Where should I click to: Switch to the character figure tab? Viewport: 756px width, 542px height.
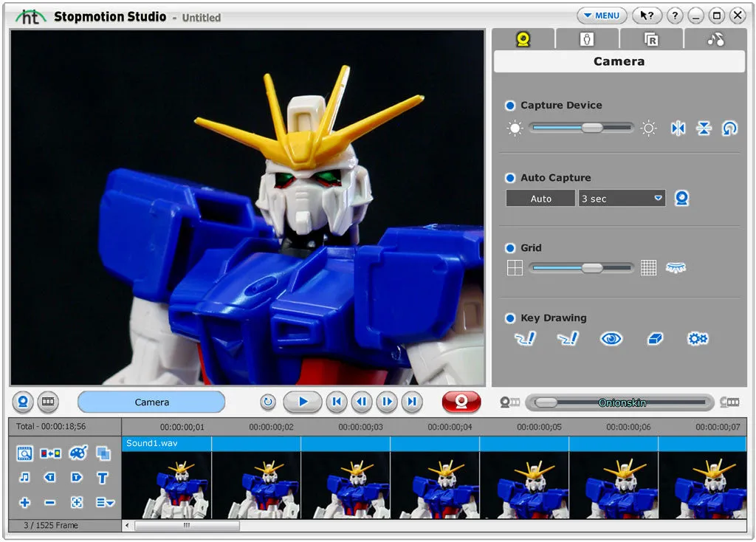click(587, 39)
